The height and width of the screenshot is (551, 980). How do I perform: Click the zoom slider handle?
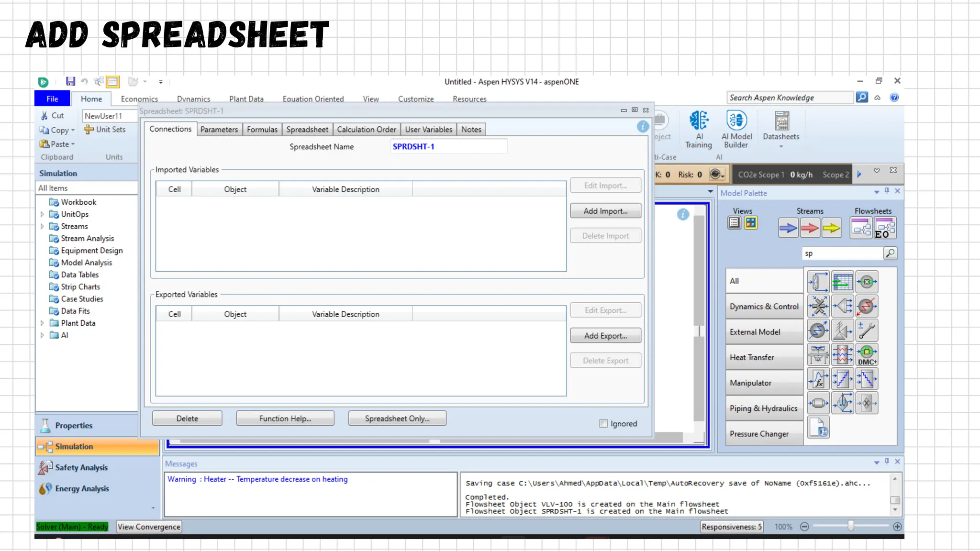click(x=850, y=526)
